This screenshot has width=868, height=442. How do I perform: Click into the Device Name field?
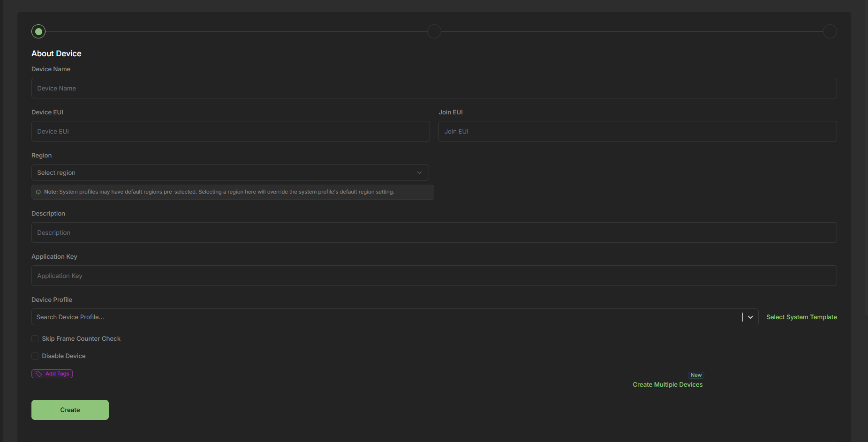click(434, 88)
